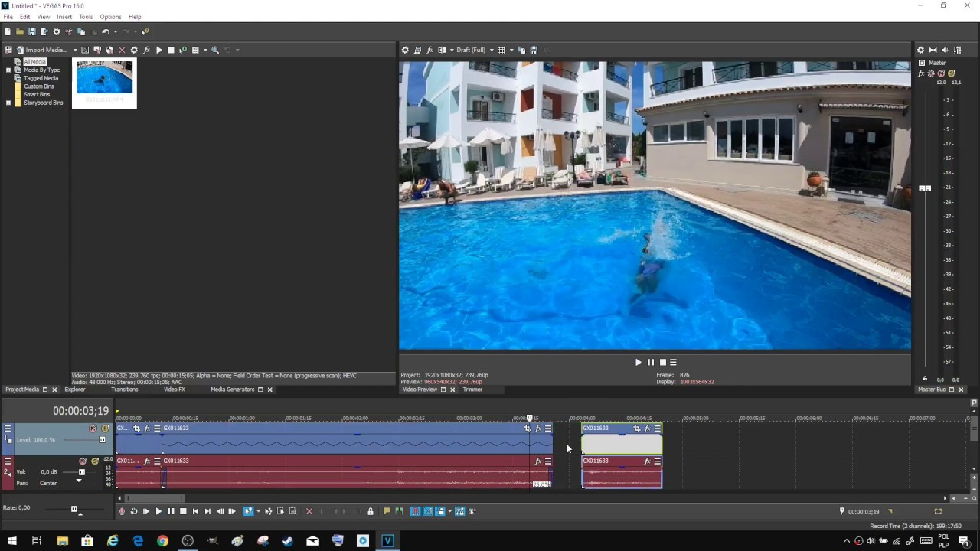Expand the Storyboard Bins tree node
Image resolution: width=980 pixels, height=551 pixels.
point(8,103)
